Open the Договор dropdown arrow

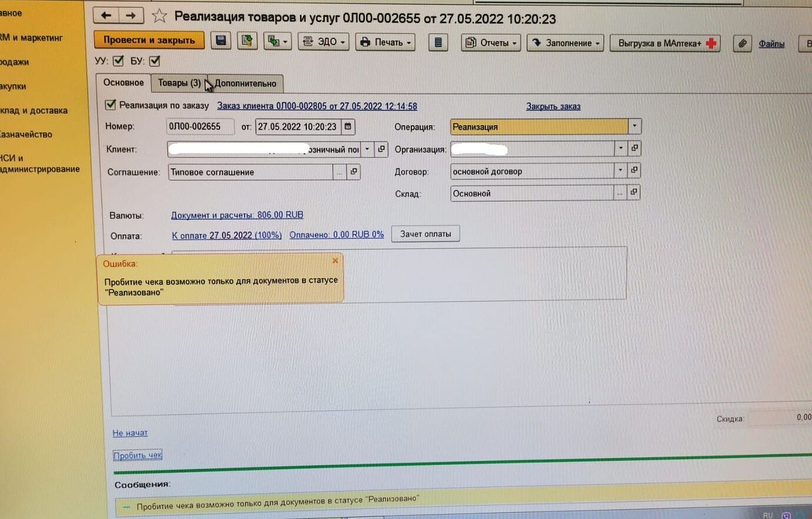pyautogui.click(x=620, y=171)
